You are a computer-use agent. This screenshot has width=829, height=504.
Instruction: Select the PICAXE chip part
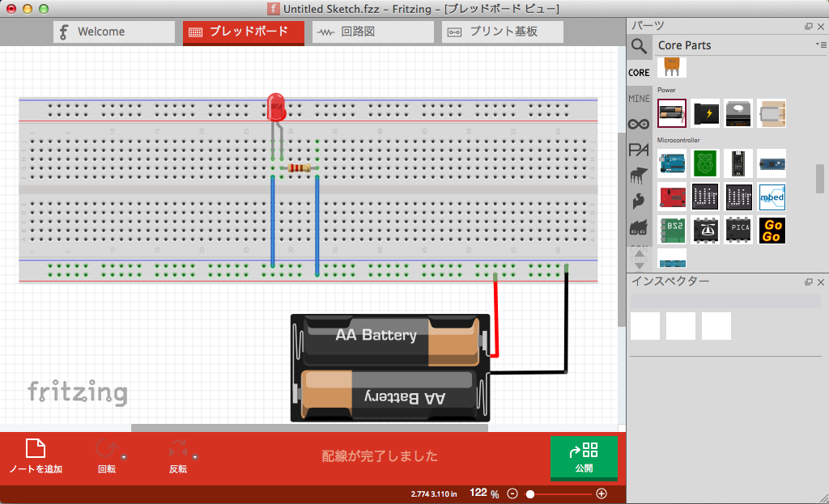tap(738, 231)
